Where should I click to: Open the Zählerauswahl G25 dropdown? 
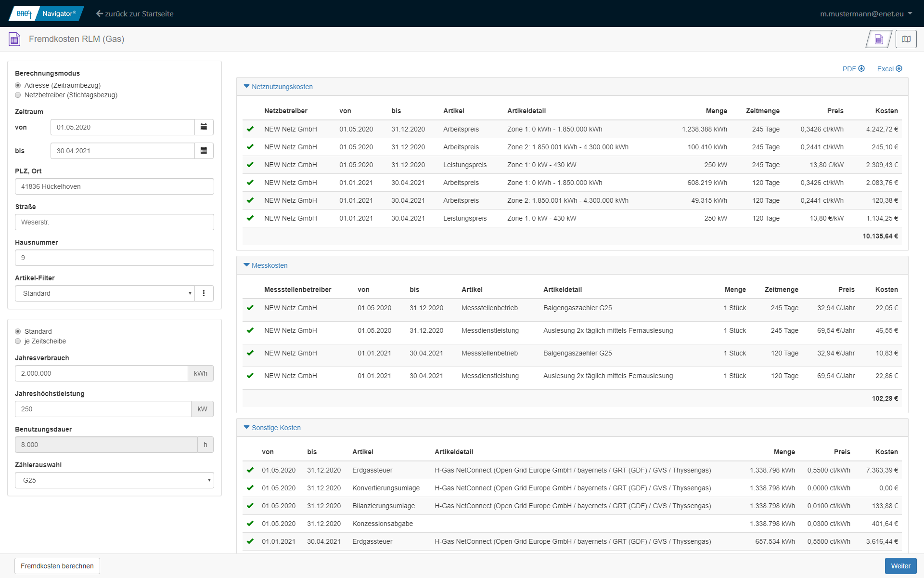click(x=114, y=480)
